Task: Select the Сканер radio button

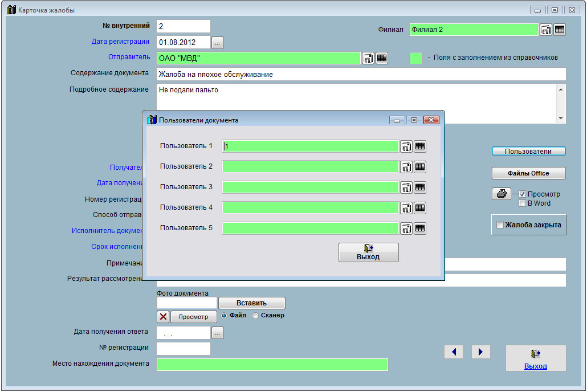Action: point(255,316)
